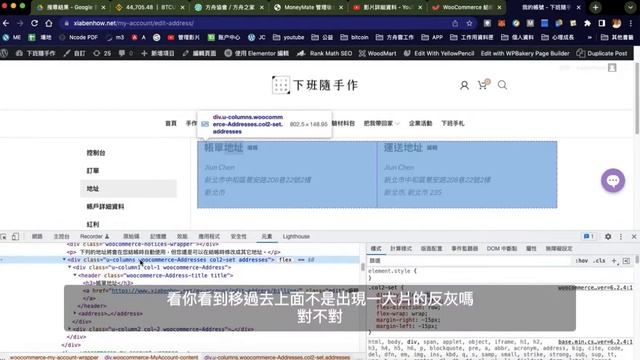Collapse the header woocommerce-Address-title node
This screenshot has height=360, width=640.
75,276
